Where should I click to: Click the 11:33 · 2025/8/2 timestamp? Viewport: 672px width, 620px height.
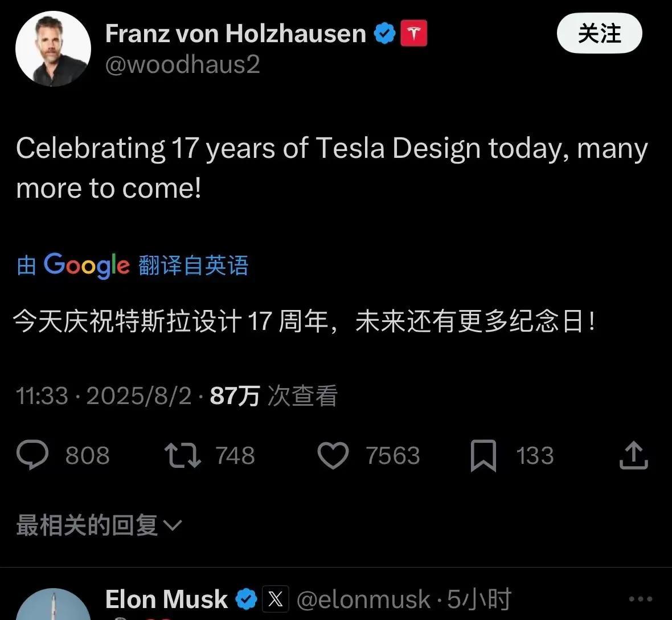pyautogui.click(x=104, y=395)
